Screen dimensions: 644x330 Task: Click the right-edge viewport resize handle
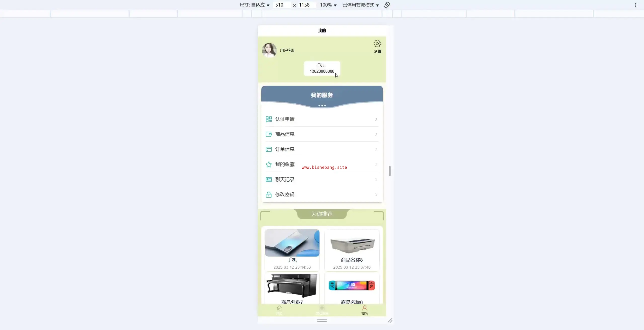tap(390, 171)
